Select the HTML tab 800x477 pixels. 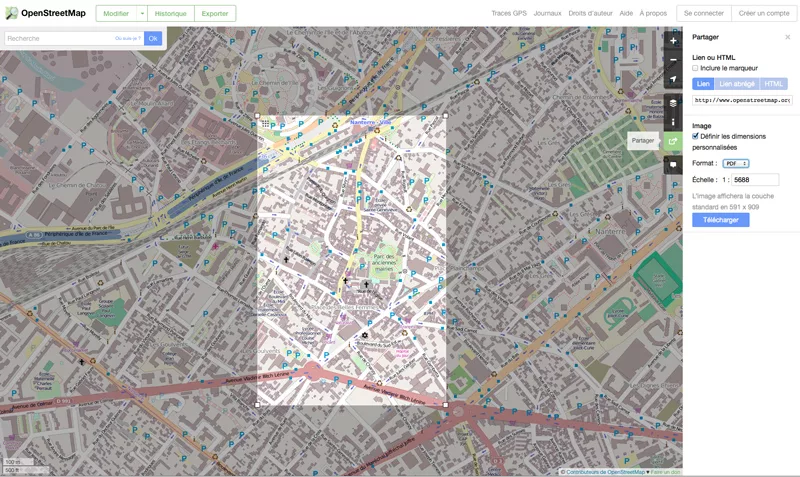[773, 84]
